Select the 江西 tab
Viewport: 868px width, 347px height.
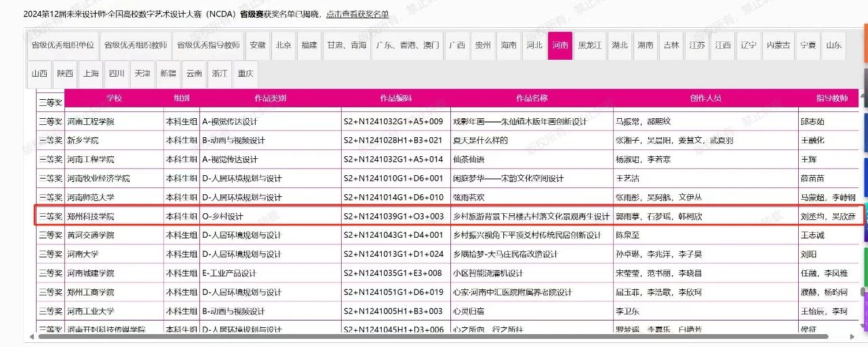[x=723, y=45]
